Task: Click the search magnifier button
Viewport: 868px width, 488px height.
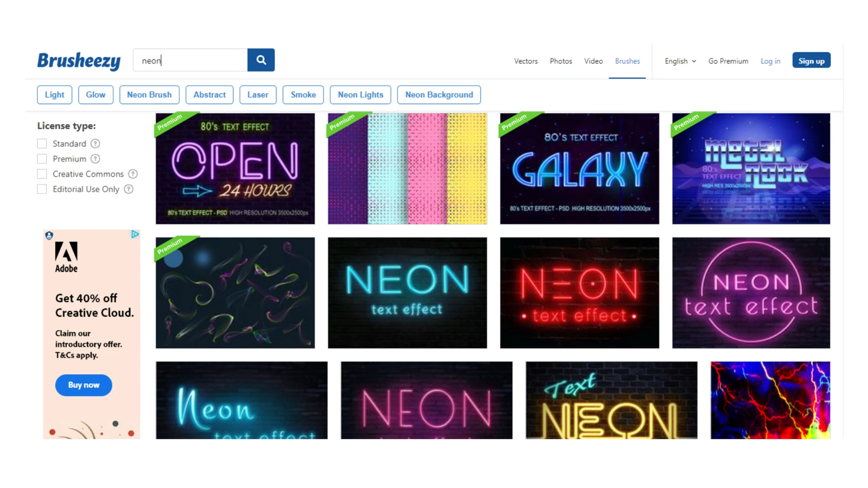Action: (261, 60)
